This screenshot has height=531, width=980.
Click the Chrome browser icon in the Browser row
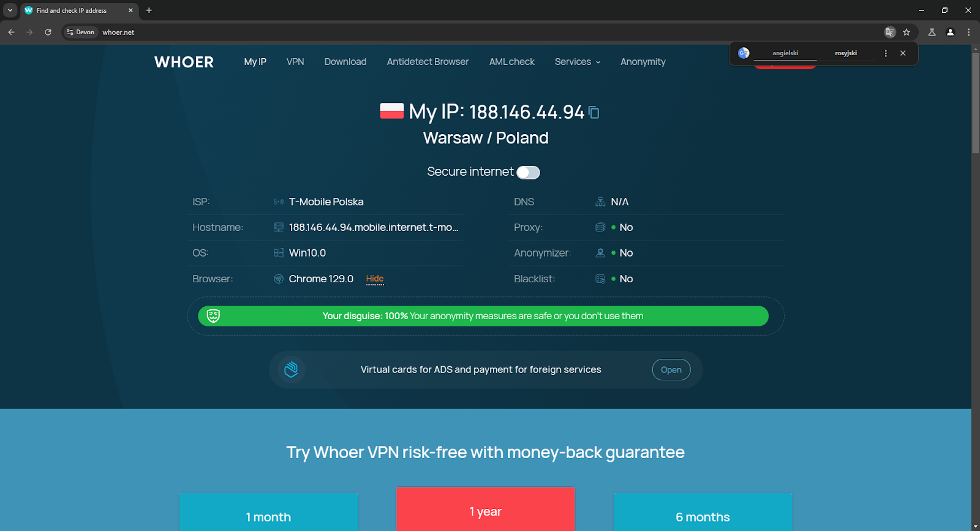tap(279, 279)
